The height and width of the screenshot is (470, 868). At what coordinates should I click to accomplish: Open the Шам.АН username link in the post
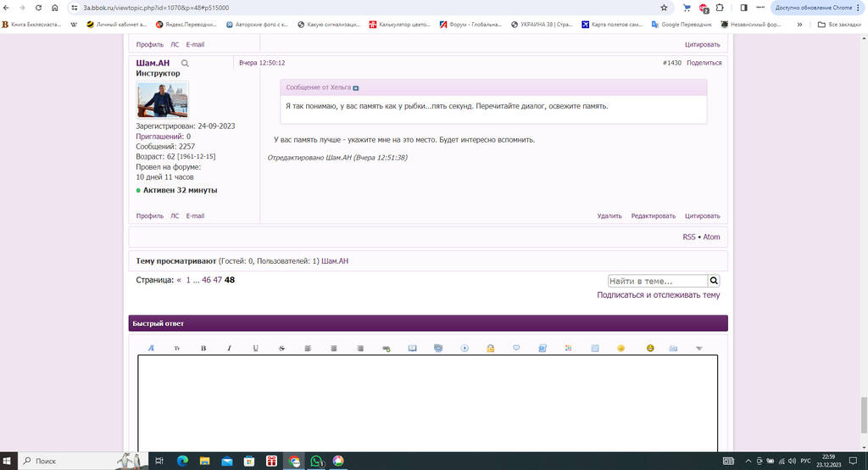[x=153, y=63]
